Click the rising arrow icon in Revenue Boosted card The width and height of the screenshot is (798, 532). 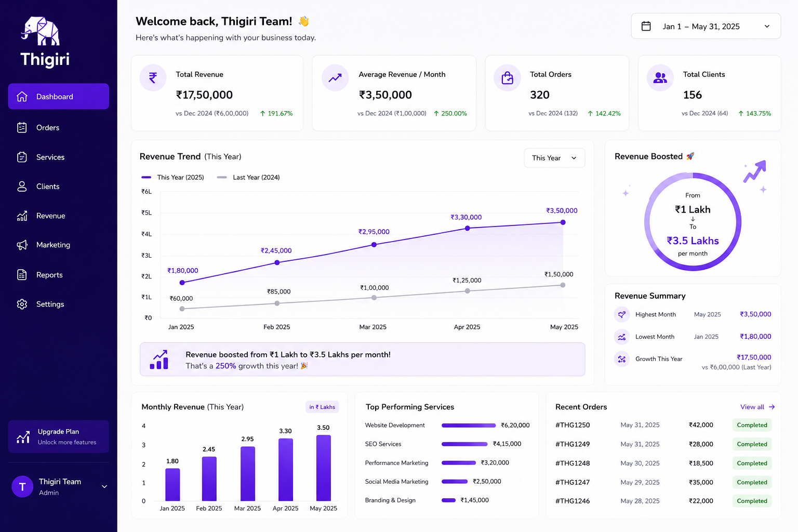pos(754,171)
